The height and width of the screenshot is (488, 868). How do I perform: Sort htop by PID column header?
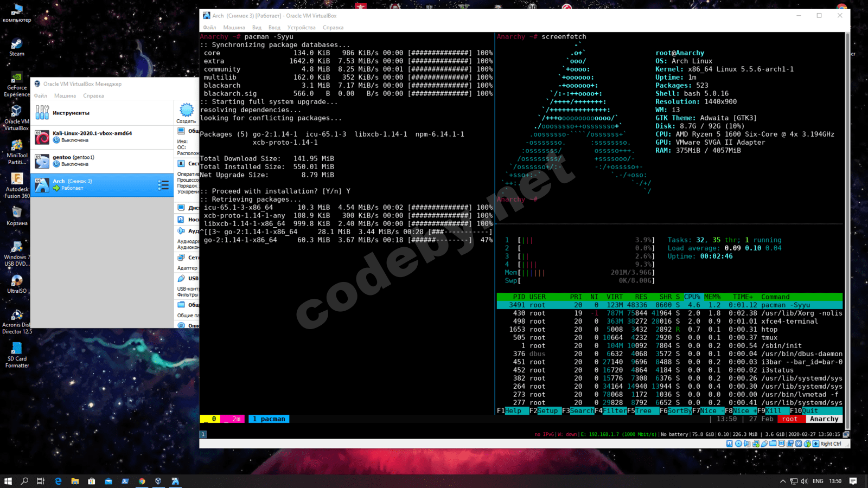519,297
